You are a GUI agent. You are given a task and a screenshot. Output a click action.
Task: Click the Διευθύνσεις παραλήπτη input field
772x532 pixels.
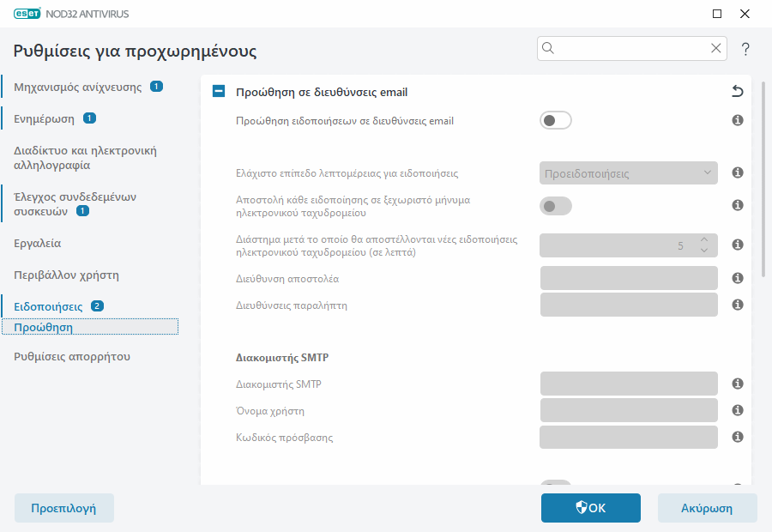coord(628,304)
